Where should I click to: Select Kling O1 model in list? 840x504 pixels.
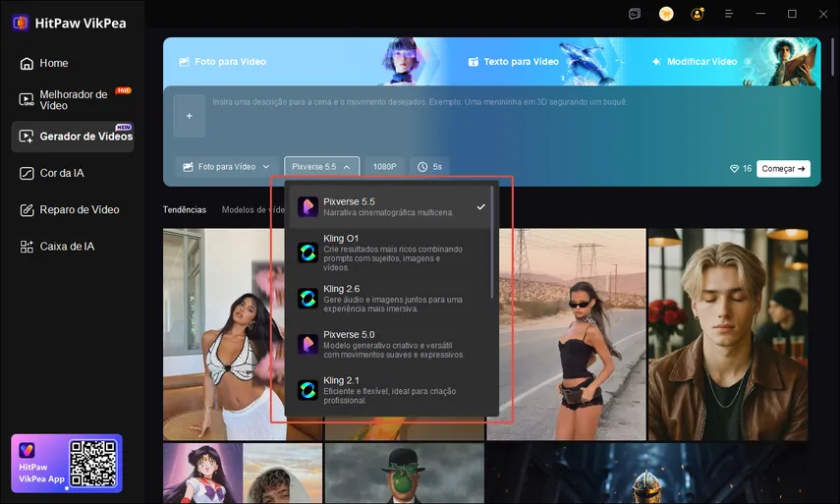tap(389, 252)
